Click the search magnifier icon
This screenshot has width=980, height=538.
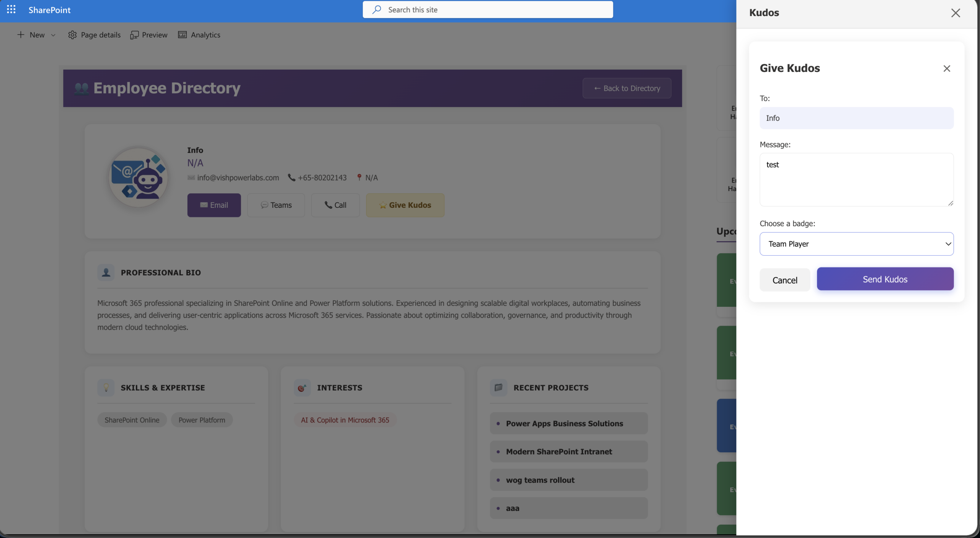point(377,10)
